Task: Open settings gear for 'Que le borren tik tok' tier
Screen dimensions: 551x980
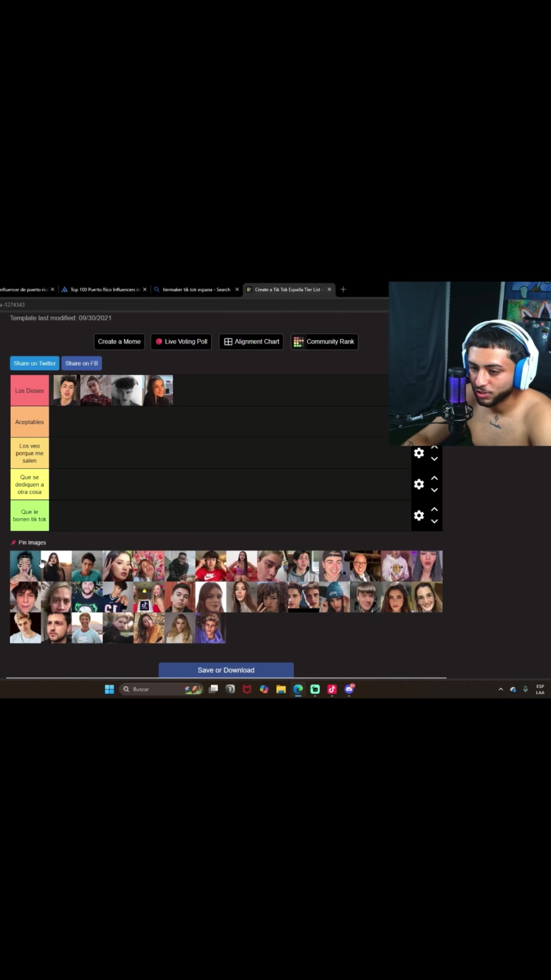Action: tap(419, 516)
